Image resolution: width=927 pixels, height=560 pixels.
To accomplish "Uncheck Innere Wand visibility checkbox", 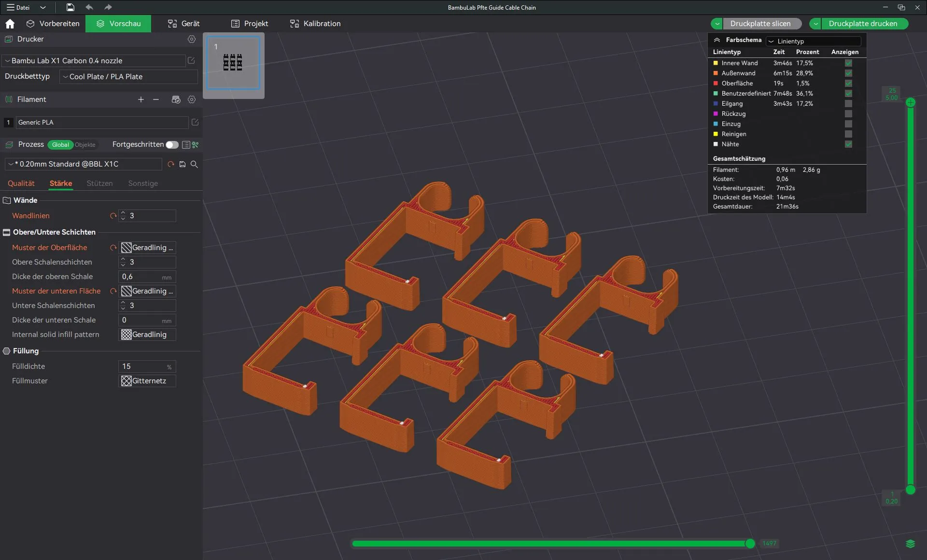I will tap(848, 63).
